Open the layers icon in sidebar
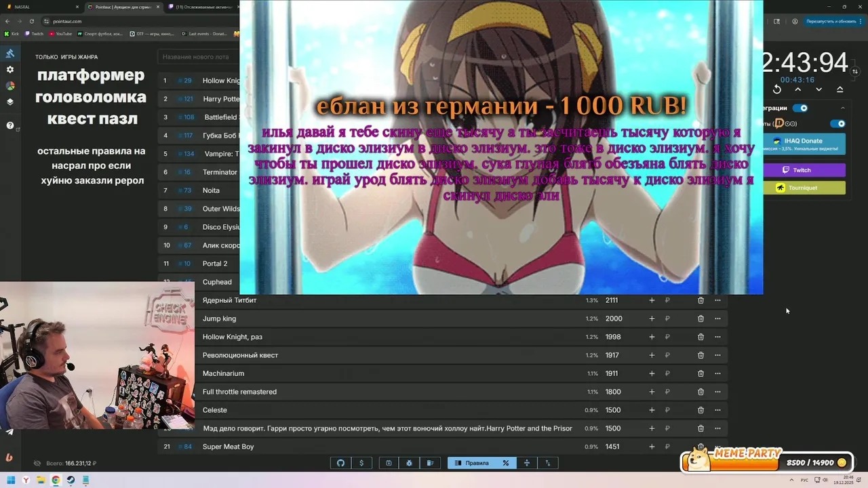The image size is (868, 488). click(10, 102)
